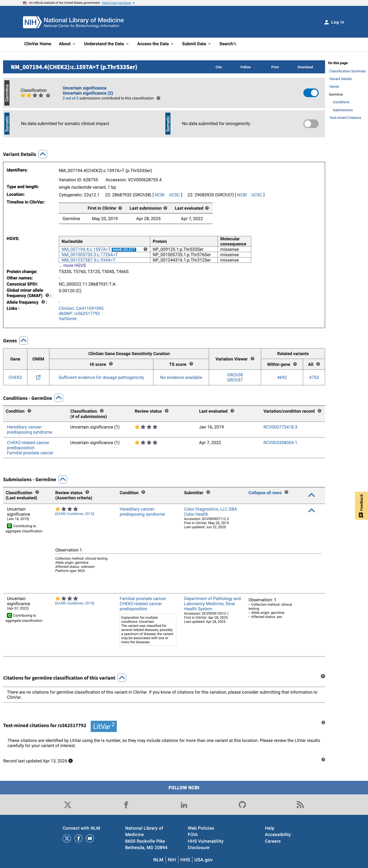
Task: Open the GitHub icon under Follow NCBI
Action: (242, 805)
